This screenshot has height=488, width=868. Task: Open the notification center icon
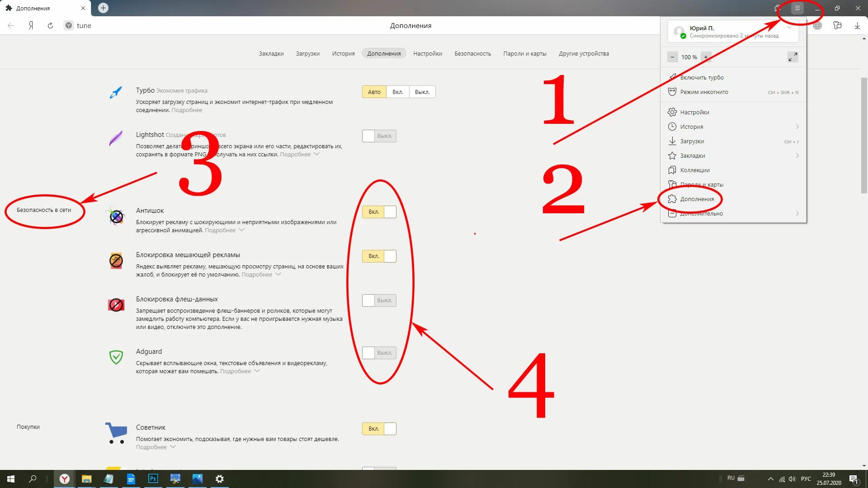(x=854, y=479)
